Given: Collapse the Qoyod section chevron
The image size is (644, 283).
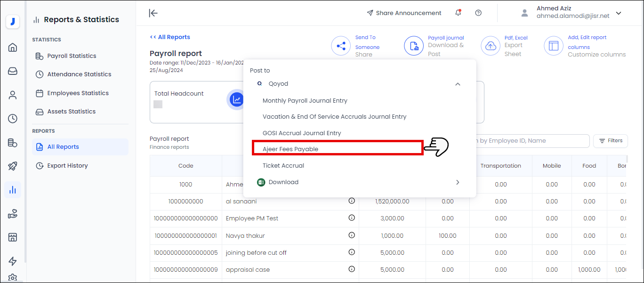Looking at the screenshot, I should (x=458, y=84).
